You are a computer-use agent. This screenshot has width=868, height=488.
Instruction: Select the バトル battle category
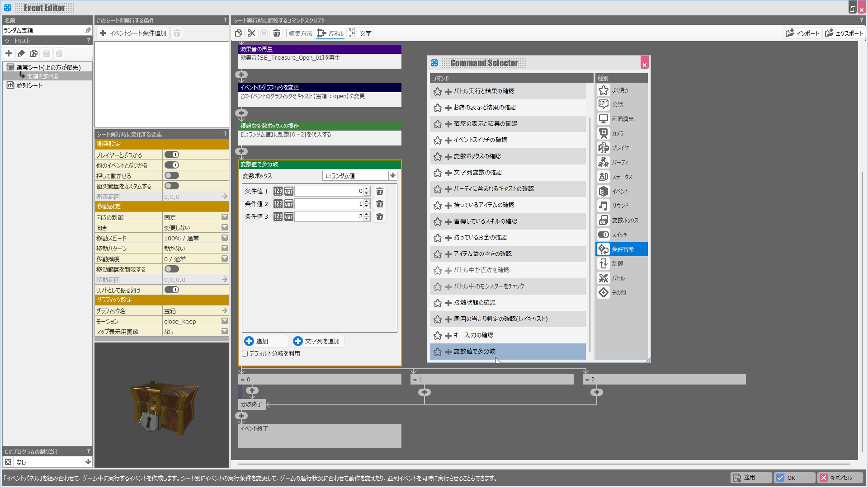click(x=622, y=278)
